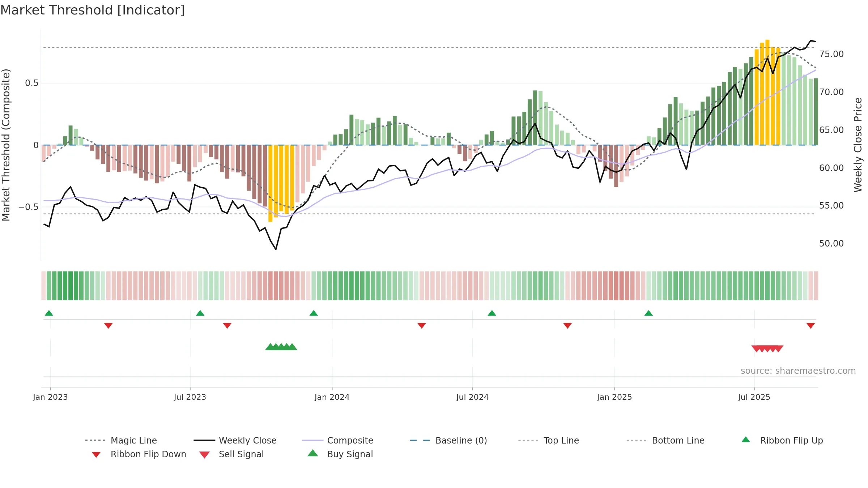Click the 70.00 price axis label
This screenshot has height=488, width=868.
[x=831, y=92]
